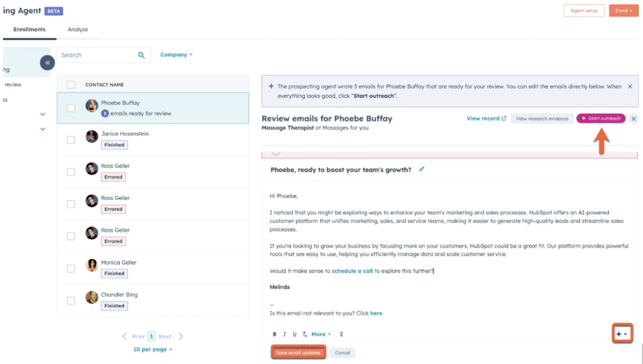Select the Chandler Bing contact name
Image resolution: width=643 pixels, height=364 pixels.
(x=119, y=295)
